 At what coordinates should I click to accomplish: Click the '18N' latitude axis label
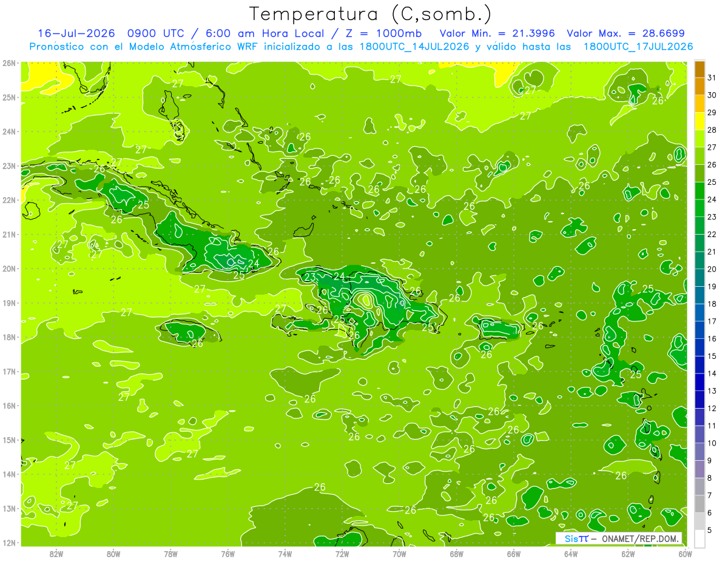click(x=9, y=337)
